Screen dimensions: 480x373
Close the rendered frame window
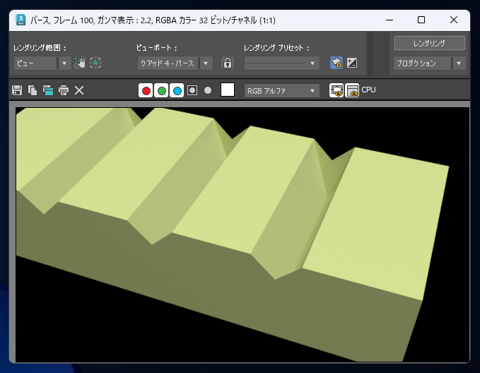[454, 20]
